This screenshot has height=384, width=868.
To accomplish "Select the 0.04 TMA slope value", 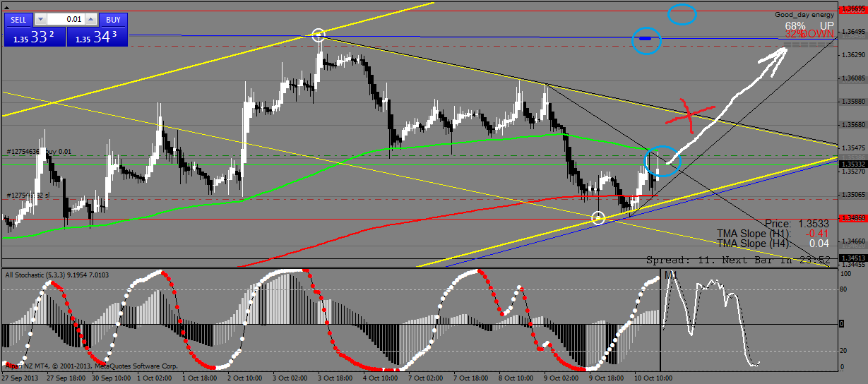I will pyautogui.click(x=819, y=243).
